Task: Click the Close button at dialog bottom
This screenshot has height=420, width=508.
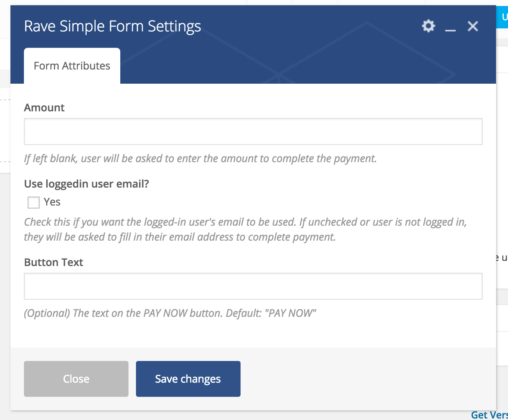Action: tap(76, 379)
